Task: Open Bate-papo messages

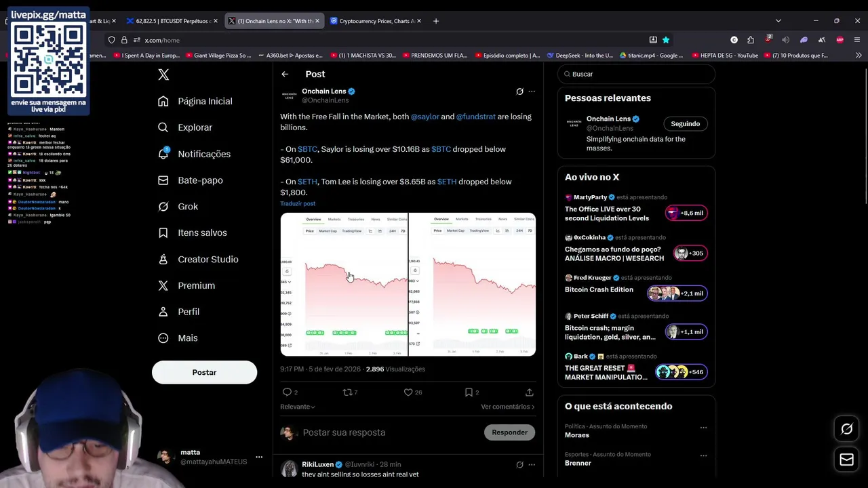Action: pos(190,180)
